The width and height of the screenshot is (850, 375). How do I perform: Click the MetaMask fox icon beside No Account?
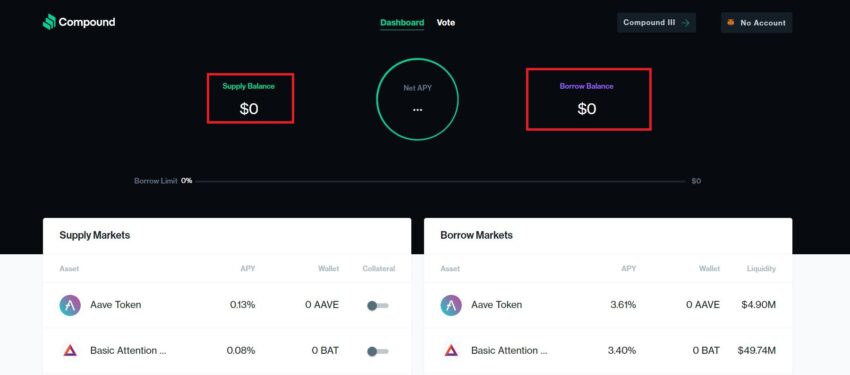(x=731, y=23)
